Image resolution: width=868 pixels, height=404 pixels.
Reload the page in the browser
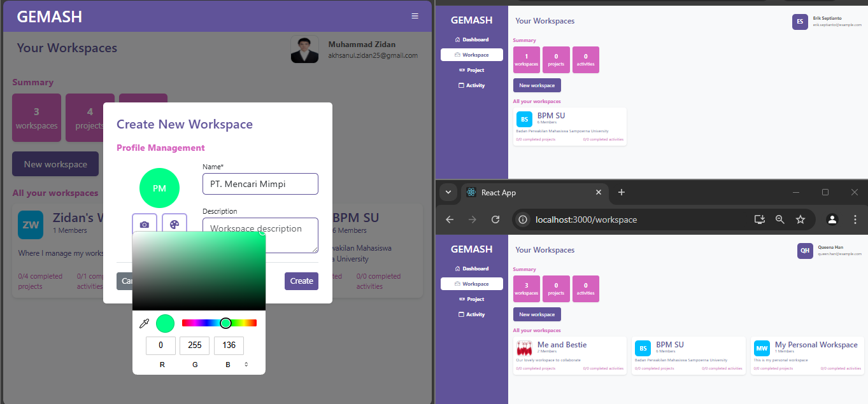495,219
